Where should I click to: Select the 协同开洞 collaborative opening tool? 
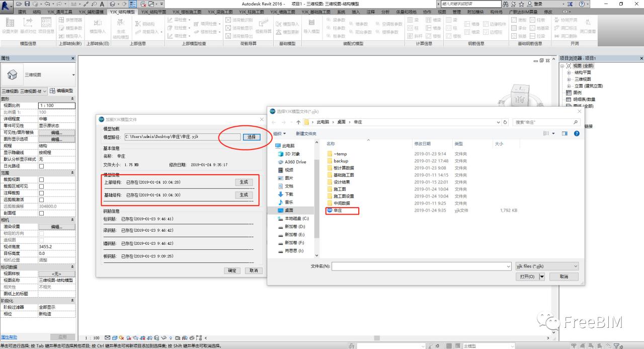pyautogui.click(x=567, y=20)
